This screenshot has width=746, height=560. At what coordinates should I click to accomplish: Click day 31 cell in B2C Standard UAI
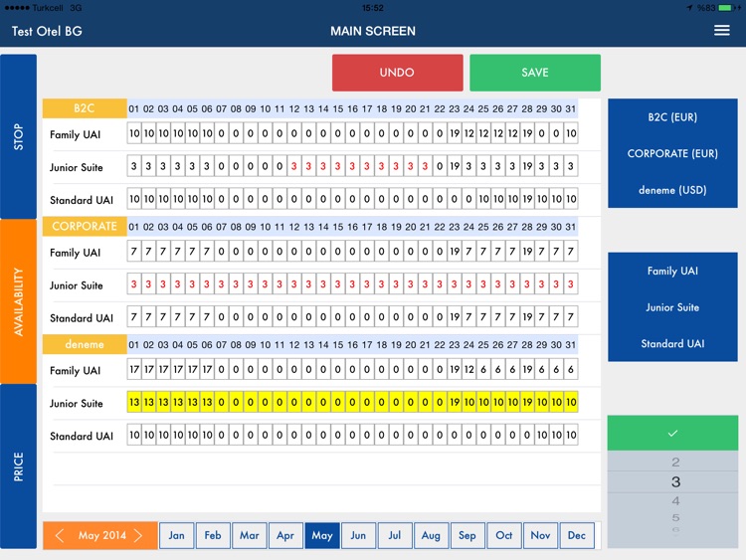tap(571, 199)
